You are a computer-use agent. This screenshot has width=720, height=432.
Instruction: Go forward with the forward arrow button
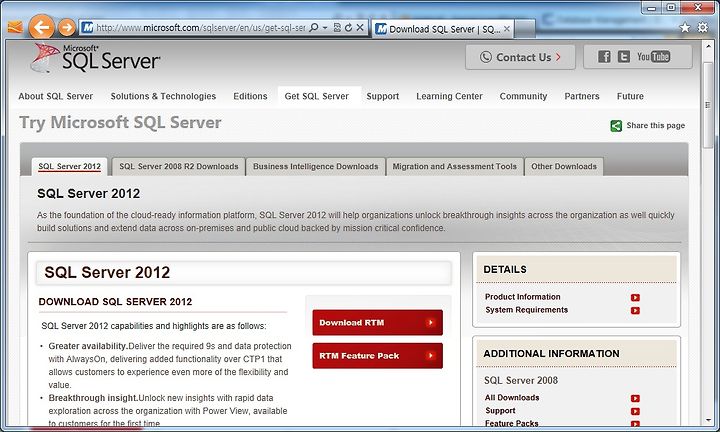67,28
